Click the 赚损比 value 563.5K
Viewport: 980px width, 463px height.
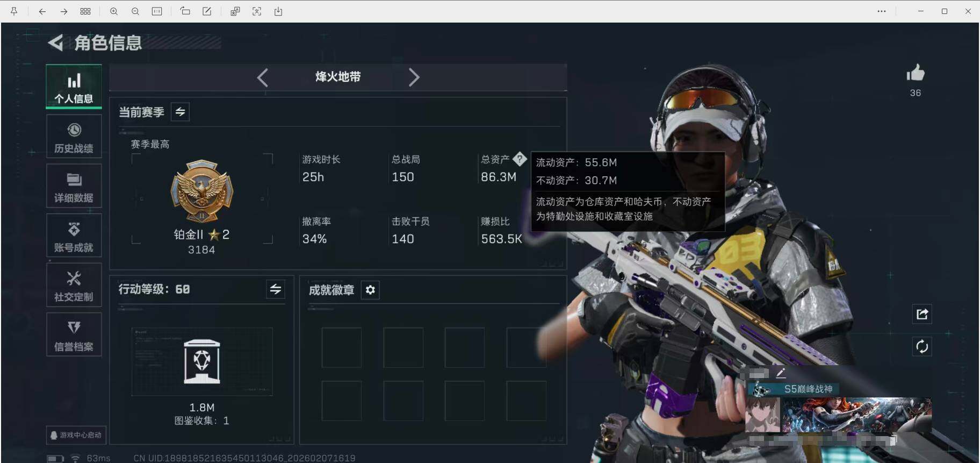tap(502, 239)
